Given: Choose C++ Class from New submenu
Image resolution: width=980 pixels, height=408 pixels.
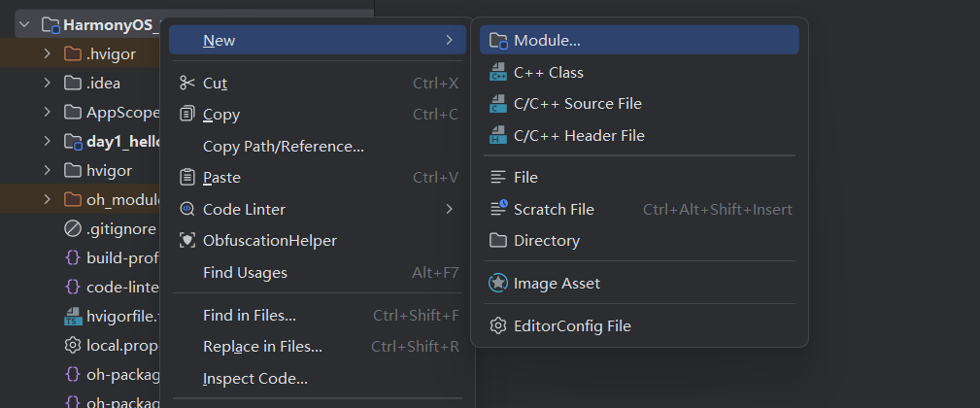Looking at the screenshot, I should click(x=639, y=73).
